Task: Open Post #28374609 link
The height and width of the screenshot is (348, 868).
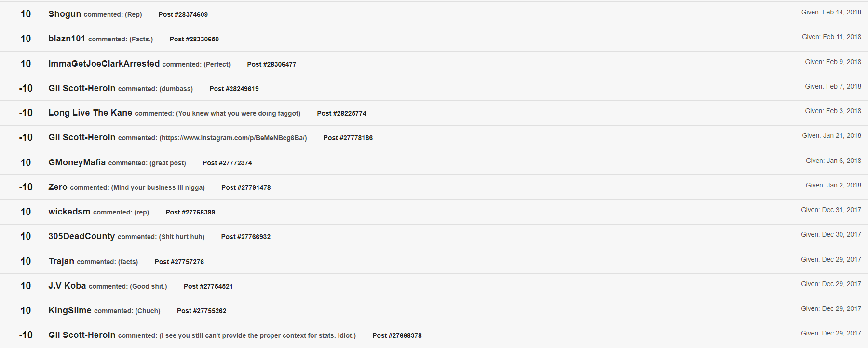Action: tap(183, 14)
